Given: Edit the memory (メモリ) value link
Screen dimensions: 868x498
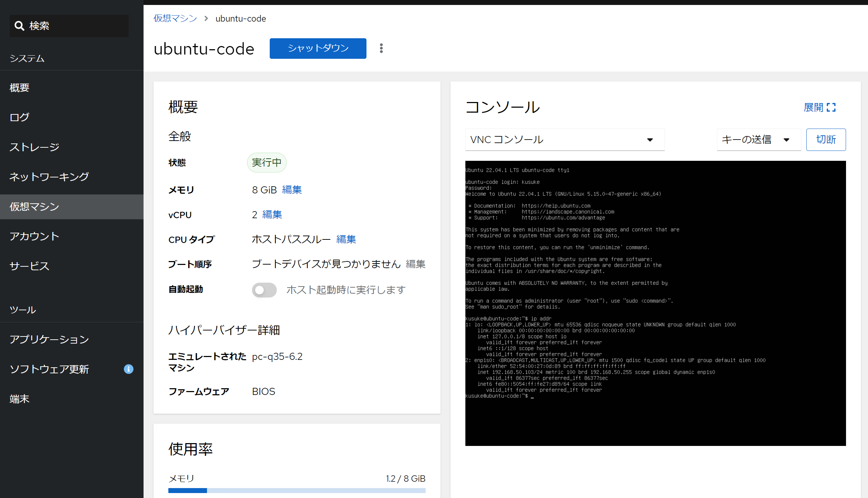Looking at the screenshot, I should pos(292,190).
